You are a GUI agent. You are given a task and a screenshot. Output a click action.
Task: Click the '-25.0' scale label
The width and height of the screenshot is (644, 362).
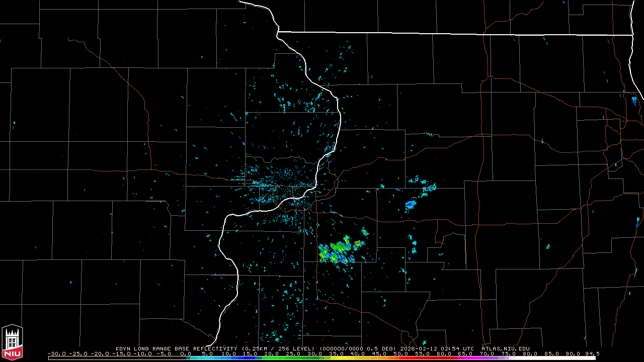click(x=78, y=353)
